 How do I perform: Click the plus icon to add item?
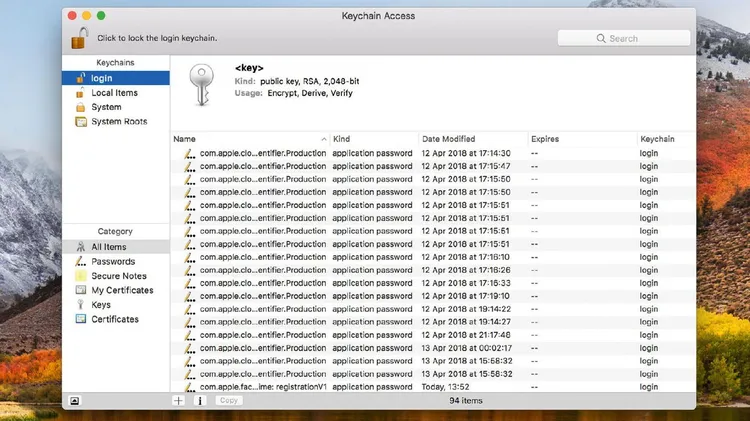click(178, 400)
